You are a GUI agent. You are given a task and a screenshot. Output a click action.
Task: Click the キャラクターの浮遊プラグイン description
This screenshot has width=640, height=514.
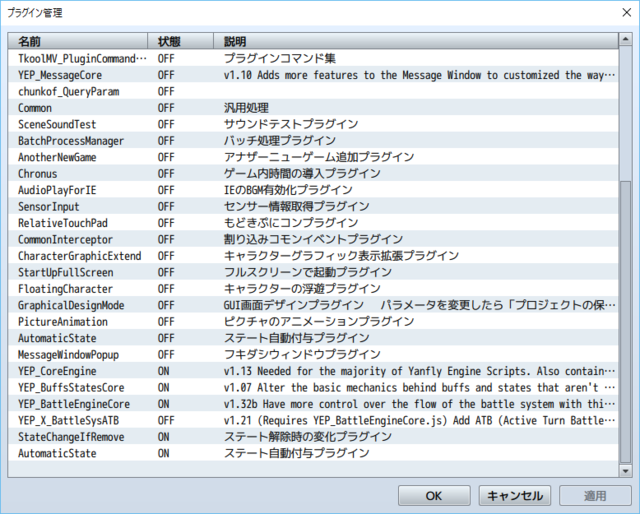(302, 289)
